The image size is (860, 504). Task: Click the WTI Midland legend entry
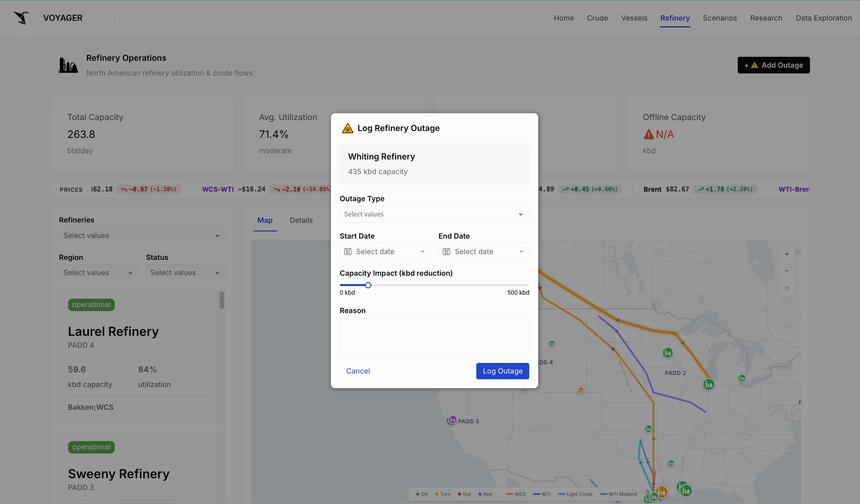point(618,494)
